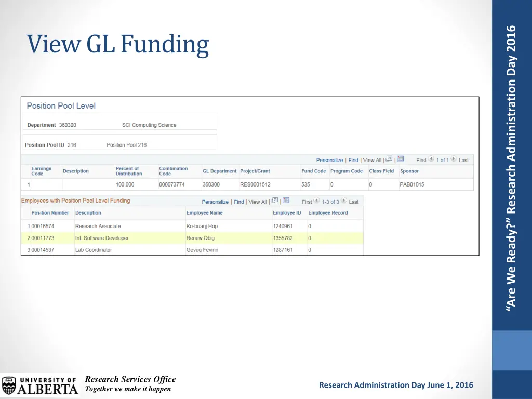Sort by Fund Code column header

(313, 171)
